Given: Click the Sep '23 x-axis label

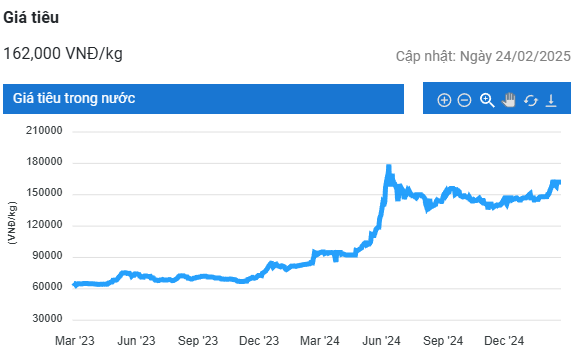Looking at the screenshot, I should pyautogui.click(x=198, y=340).
